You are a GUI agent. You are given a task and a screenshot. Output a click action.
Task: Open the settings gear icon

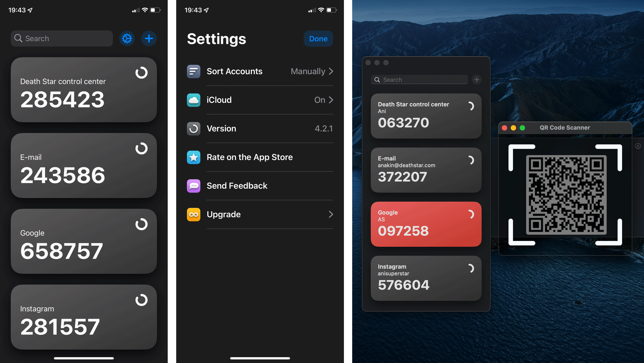pos(127,38)
